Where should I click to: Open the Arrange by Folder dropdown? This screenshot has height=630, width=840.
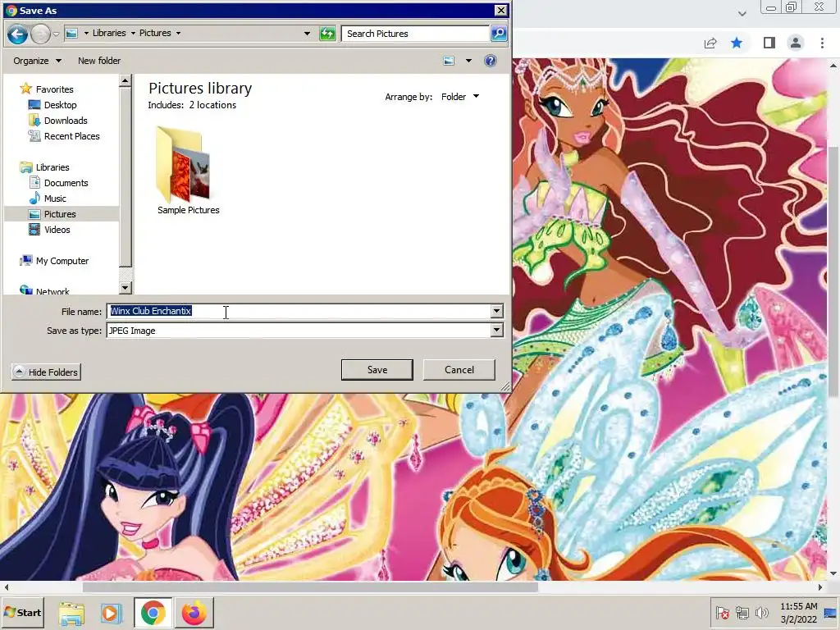(459, 97)
